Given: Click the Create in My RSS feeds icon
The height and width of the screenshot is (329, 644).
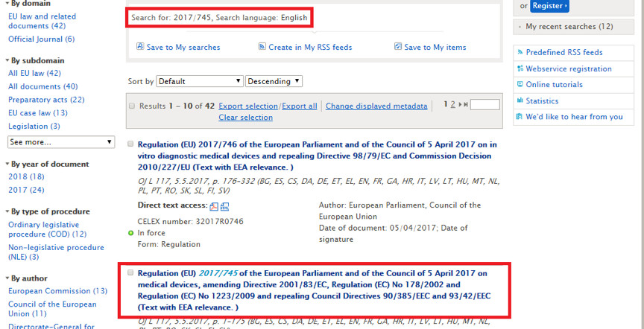Looking at the screenshot, I should pyautogui.click(x=262, y=47).
